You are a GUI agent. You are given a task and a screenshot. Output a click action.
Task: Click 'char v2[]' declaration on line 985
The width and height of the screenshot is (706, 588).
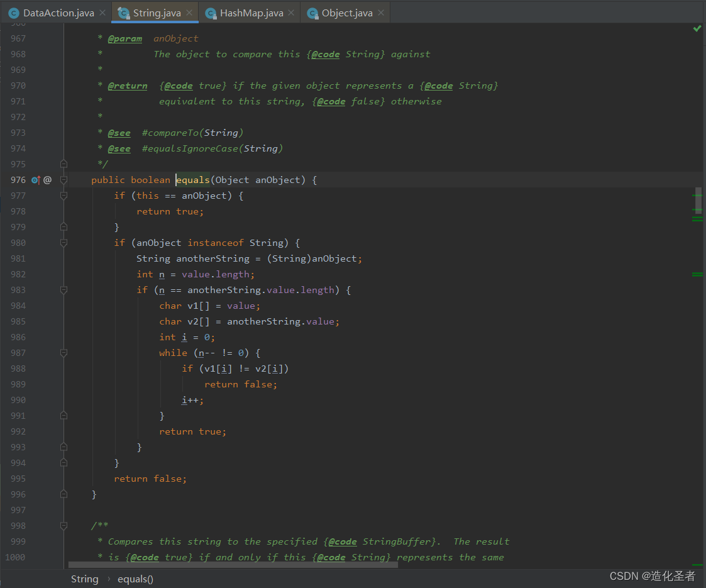[184, 321]
